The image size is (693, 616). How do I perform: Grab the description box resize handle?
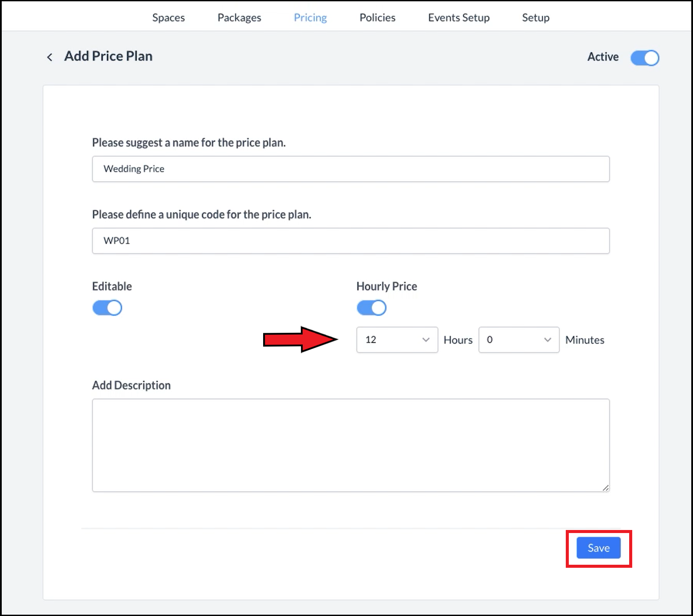[x=605, y=488]
